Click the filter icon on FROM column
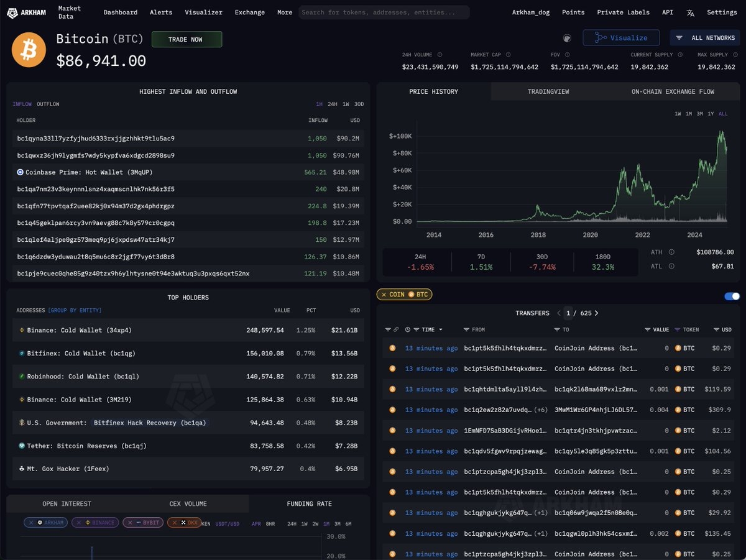 466,329
